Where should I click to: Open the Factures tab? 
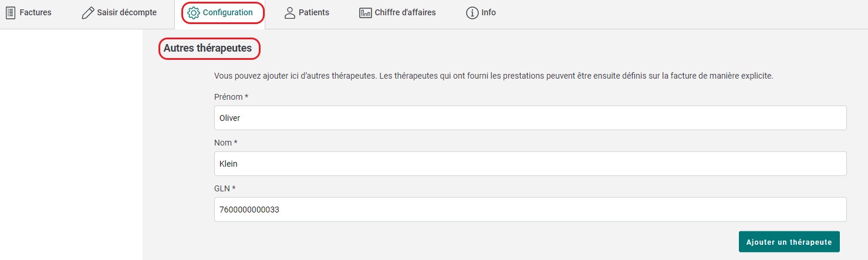tap(29, 12)
